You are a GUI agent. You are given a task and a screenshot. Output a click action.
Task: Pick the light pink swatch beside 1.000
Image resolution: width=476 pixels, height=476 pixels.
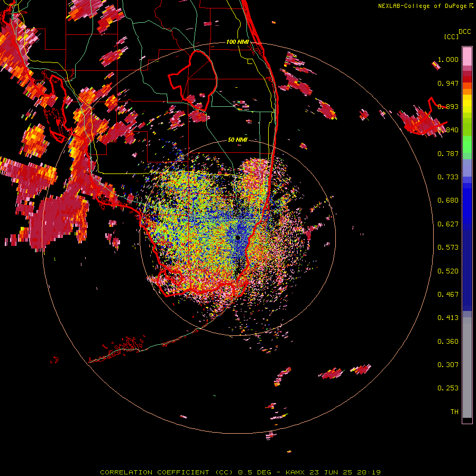pos(467,57)
